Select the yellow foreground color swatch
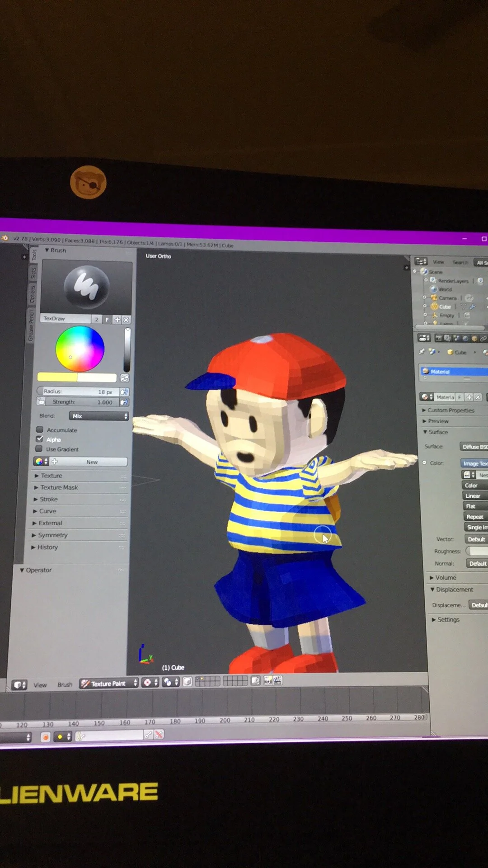 (57, 377)
